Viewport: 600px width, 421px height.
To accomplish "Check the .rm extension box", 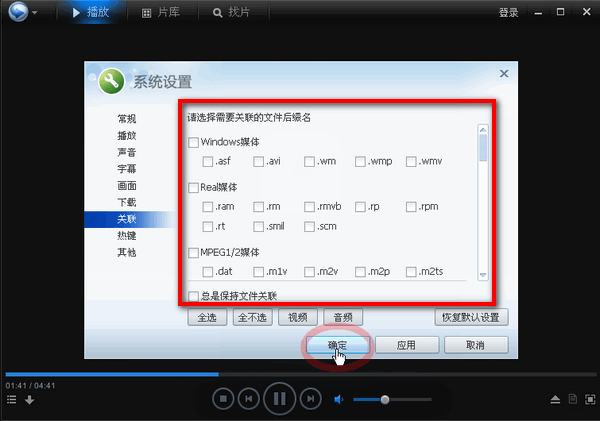I will pos(258,207).
